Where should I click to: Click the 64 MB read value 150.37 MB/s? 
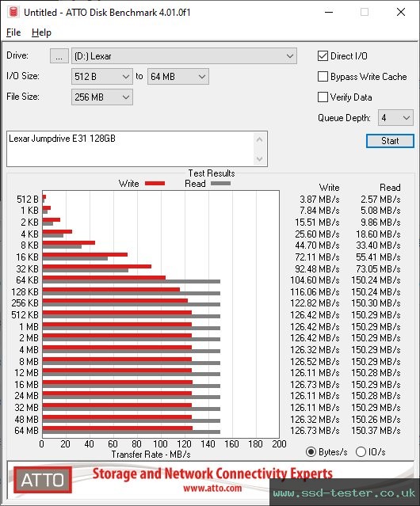pos(376,431)
